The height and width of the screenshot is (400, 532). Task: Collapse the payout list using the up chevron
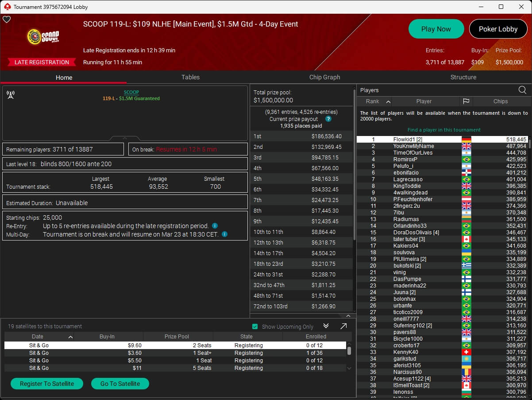(348, 316)
